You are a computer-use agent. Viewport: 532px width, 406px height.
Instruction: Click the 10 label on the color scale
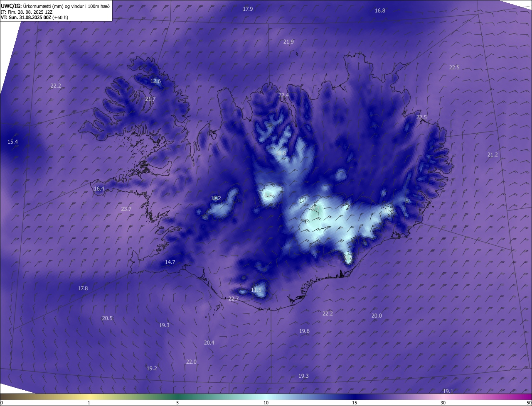pyautogui.click(x=266, y=403)
